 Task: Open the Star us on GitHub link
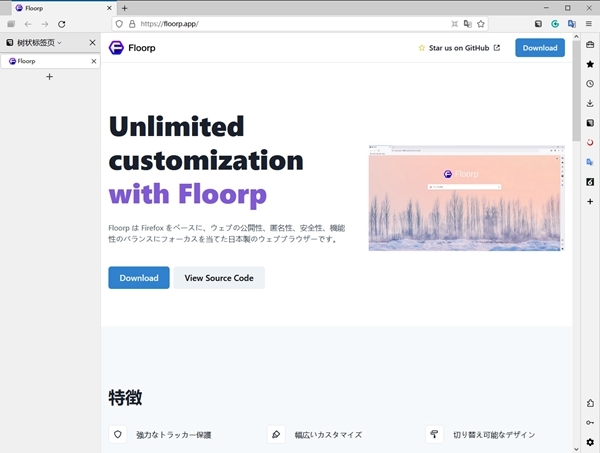pos(459,48)
